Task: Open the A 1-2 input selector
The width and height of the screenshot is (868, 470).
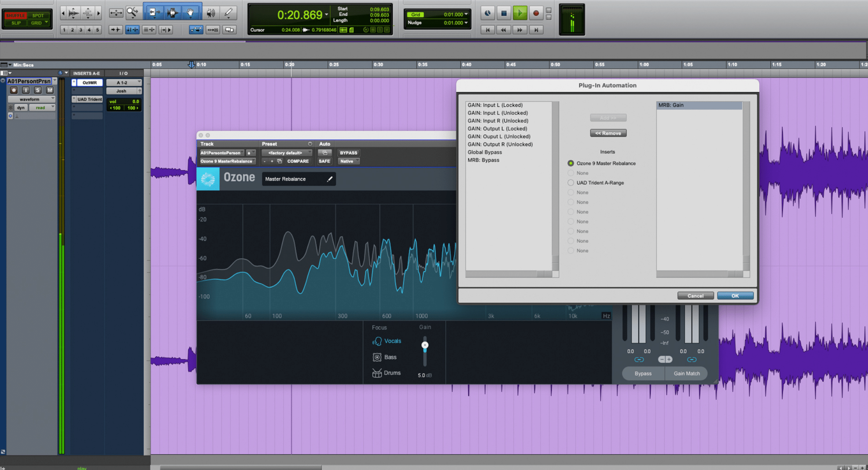Action: click(x=124, y=83)
